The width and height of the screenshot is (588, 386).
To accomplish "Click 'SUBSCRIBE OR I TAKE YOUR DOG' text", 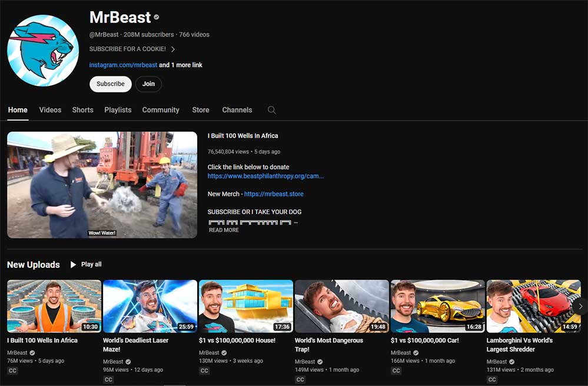I will (x=255, y=212).
